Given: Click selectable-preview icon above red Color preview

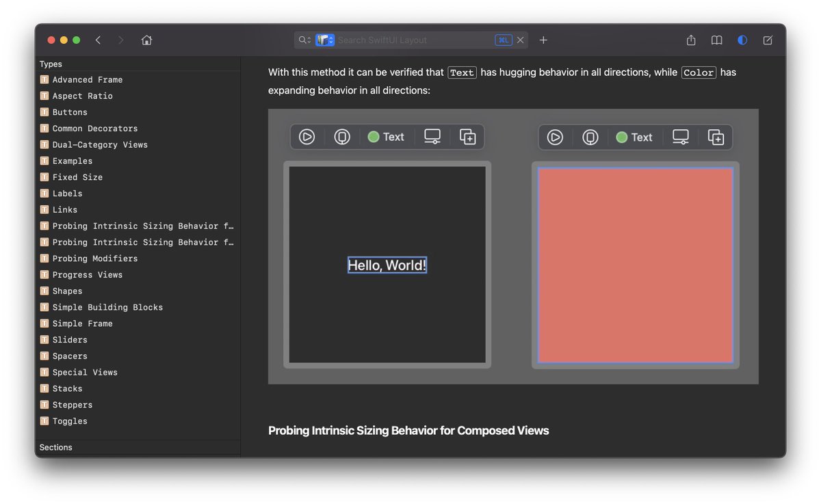Looking at the screenshot, I should point(590,137).
